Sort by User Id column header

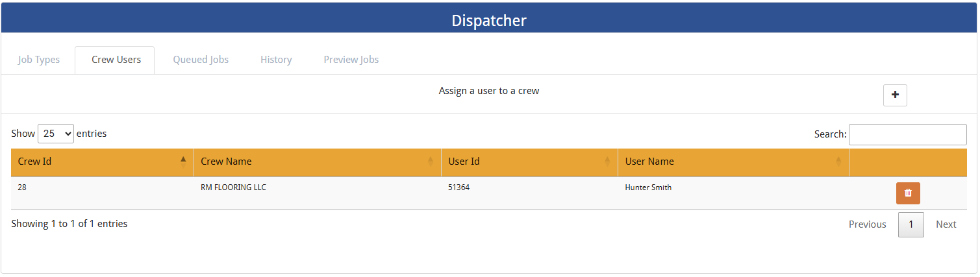[529, 162]
